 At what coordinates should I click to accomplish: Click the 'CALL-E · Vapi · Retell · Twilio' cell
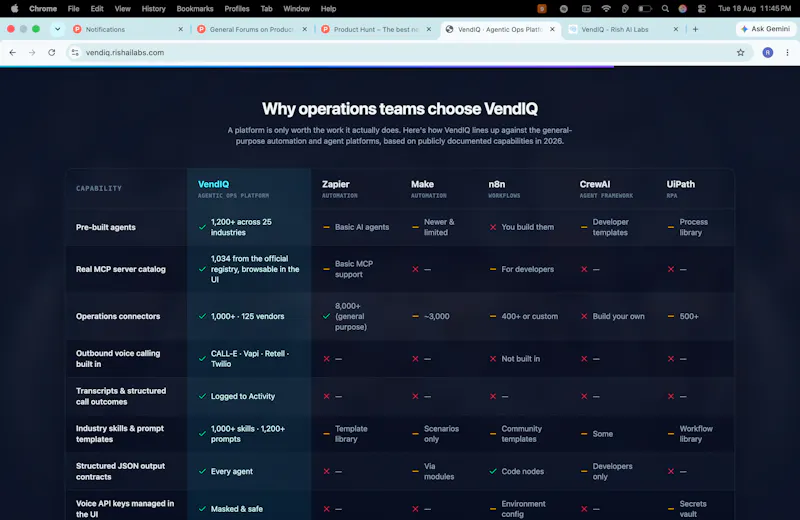coord(249,359)
